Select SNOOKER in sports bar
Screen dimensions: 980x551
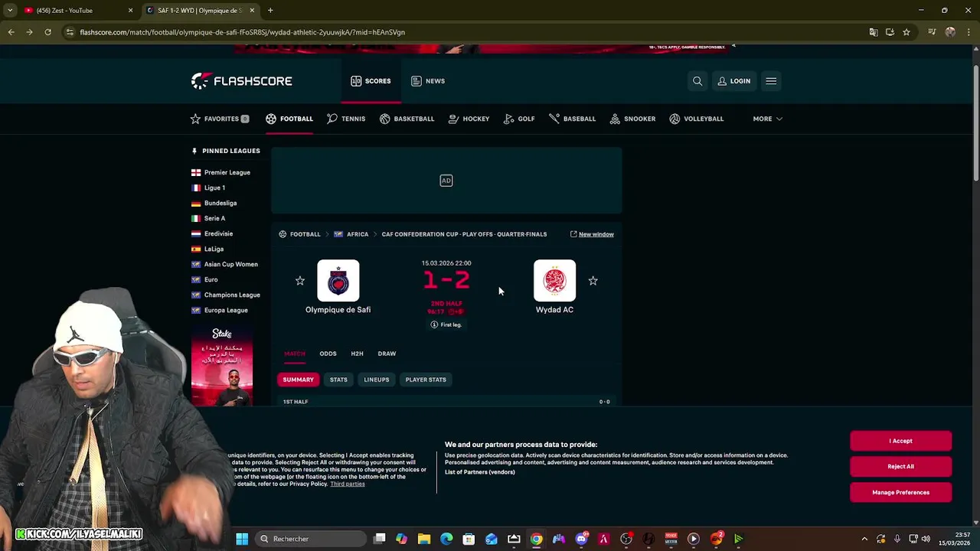pyautogui.click(x=632, y=119)
